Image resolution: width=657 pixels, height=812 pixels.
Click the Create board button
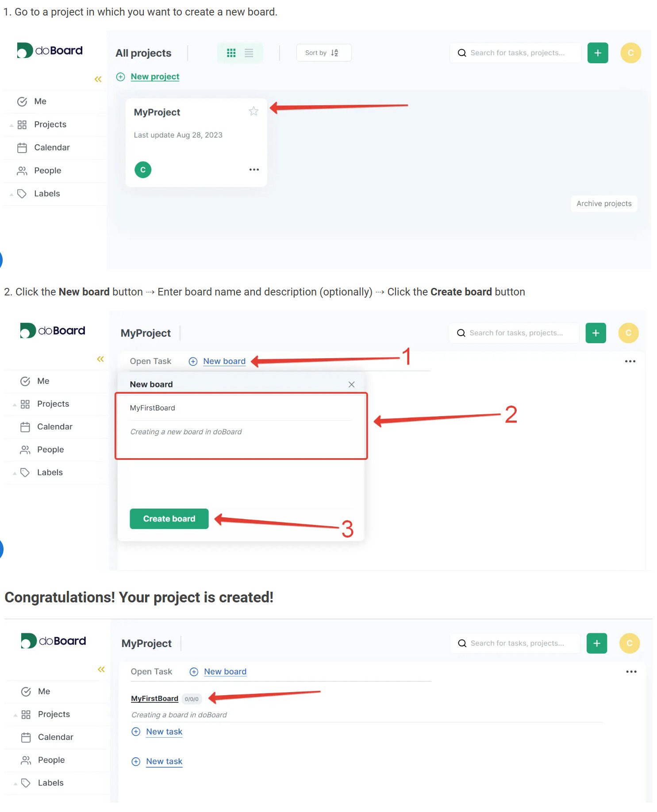click(169, 518)
